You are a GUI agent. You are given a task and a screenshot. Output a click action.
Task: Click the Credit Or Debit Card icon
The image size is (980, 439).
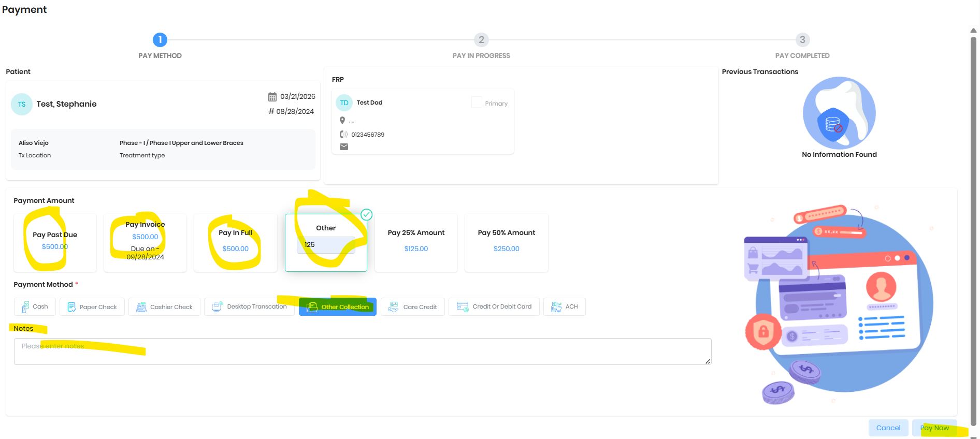pyautogui.click(x=463, y=306)
